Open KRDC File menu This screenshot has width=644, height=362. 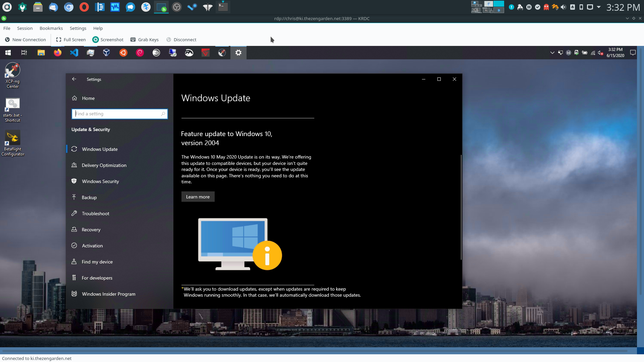point(7,28)
